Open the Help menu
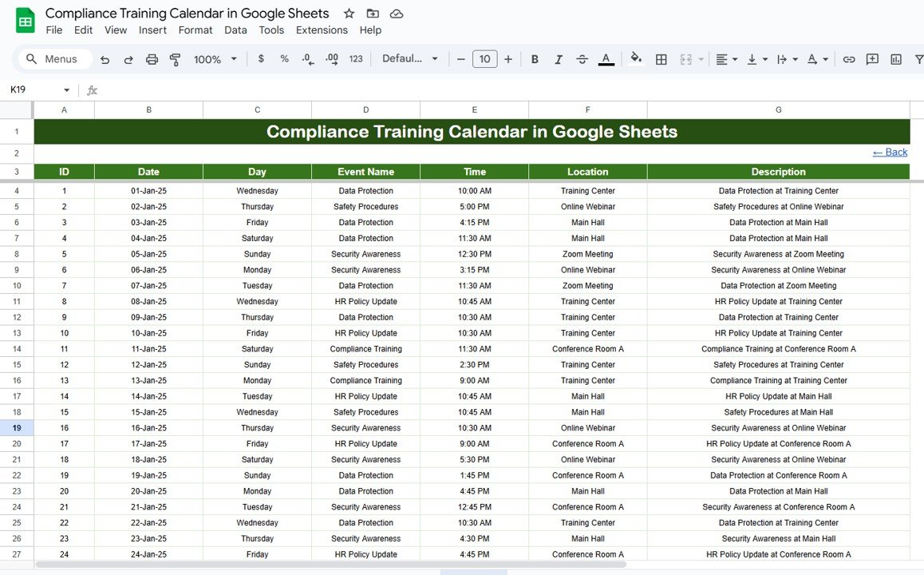 [370, 30]
